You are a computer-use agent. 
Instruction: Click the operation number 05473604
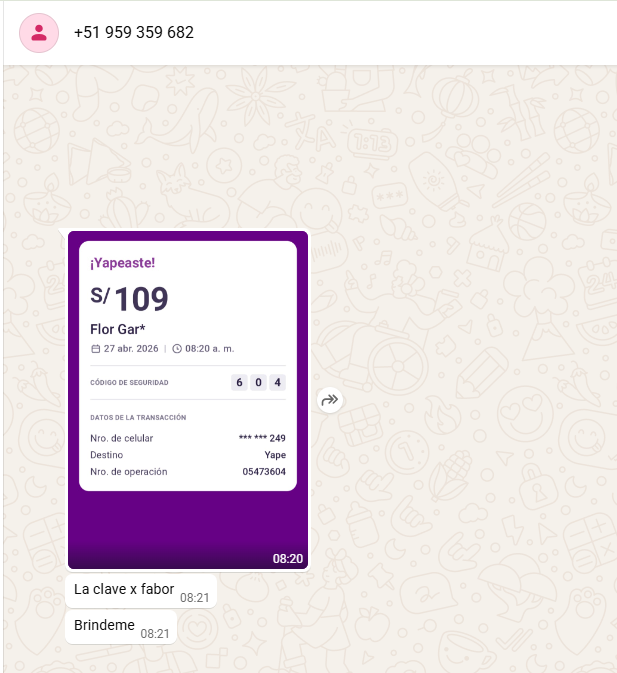tap(264, 471)
